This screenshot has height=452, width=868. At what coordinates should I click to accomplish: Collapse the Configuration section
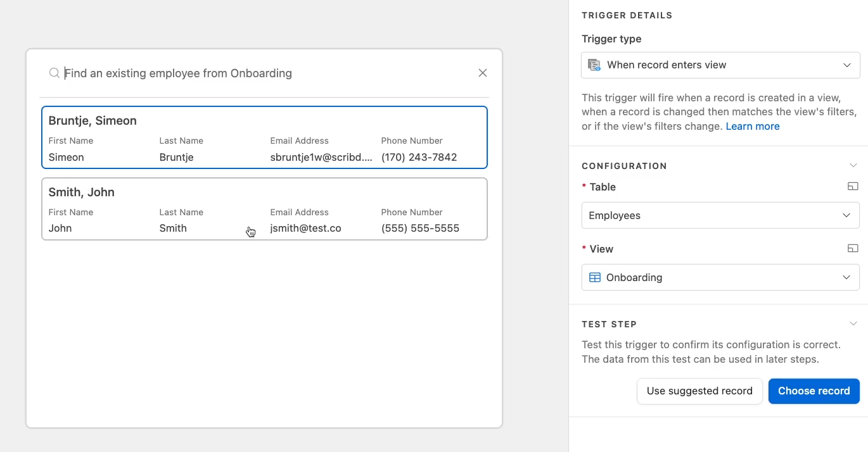click(x=853, y=165)
